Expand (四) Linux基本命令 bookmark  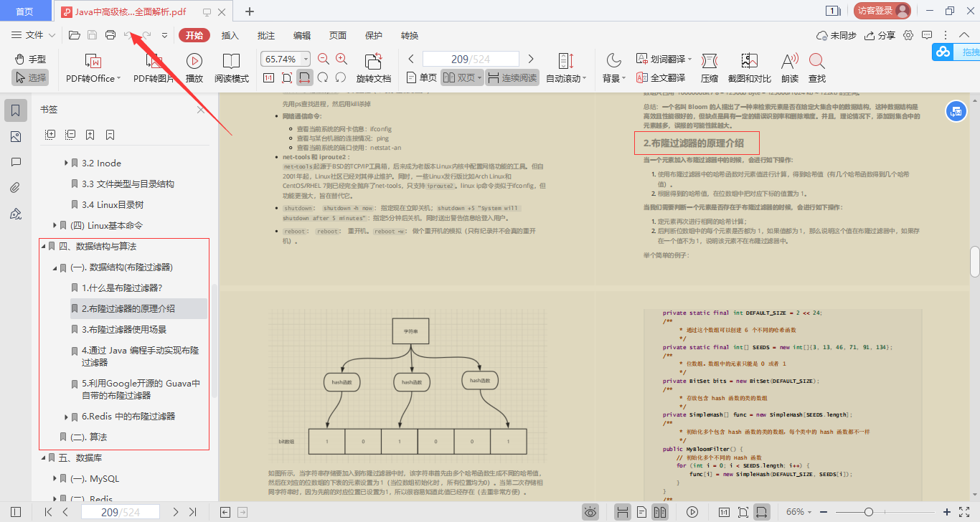[55, 225]
